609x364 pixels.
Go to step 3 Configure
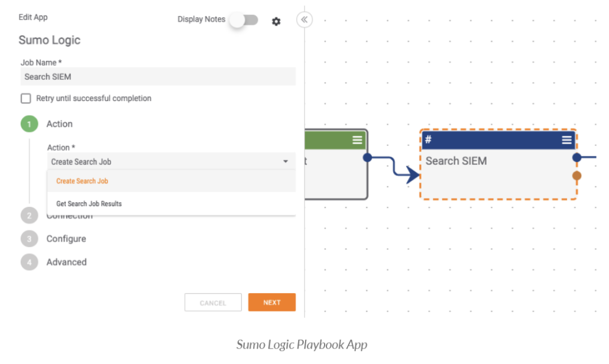tap(53, 239)
